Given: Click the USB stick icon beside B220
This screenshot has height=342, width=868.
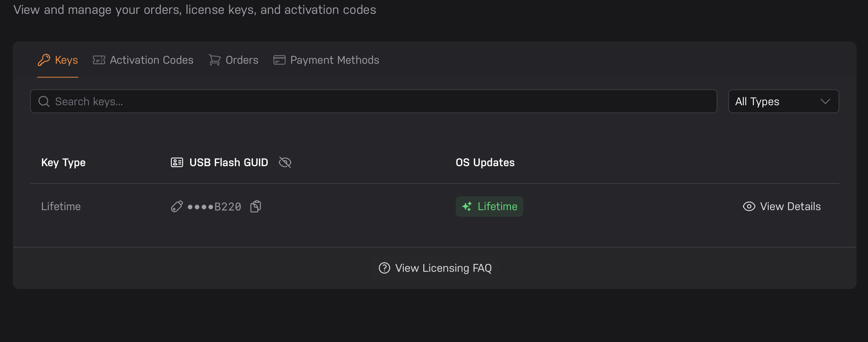Looking at the screenshot, I should click(177, 206).
